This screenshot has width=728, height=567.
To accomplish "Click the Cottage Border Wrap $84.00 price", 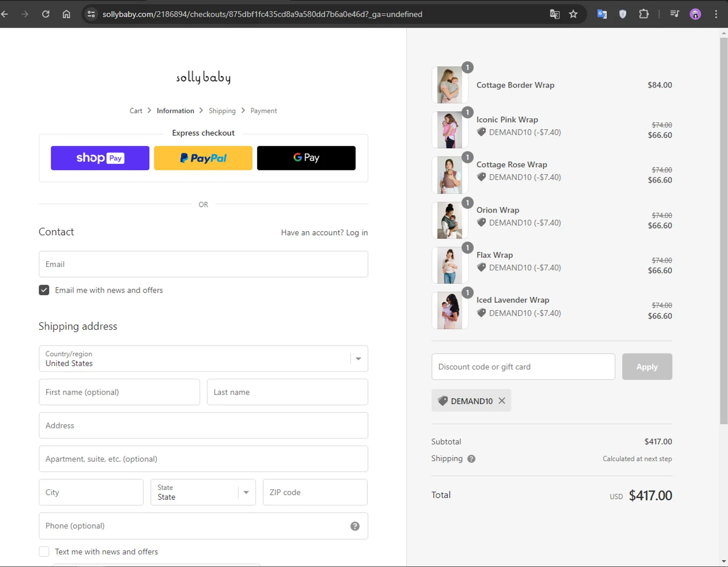I will click(x=660, y=85).
